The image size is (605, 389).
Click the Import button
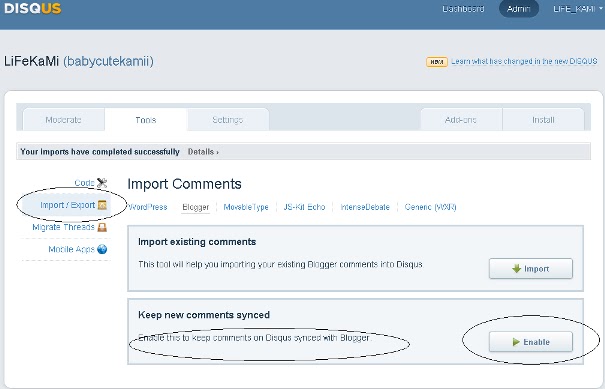(531, 269)
